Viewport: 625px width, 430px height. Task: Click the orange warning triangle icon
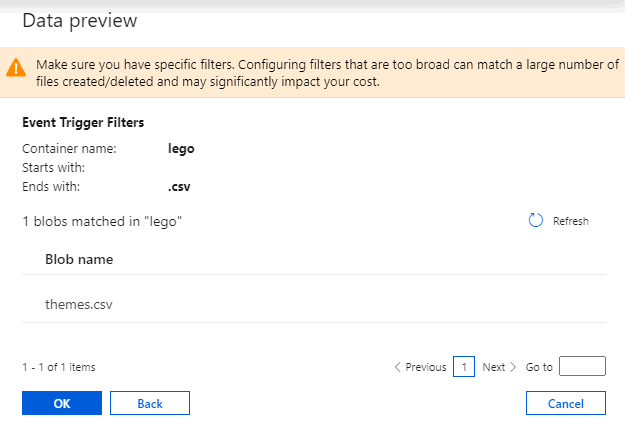15,68
